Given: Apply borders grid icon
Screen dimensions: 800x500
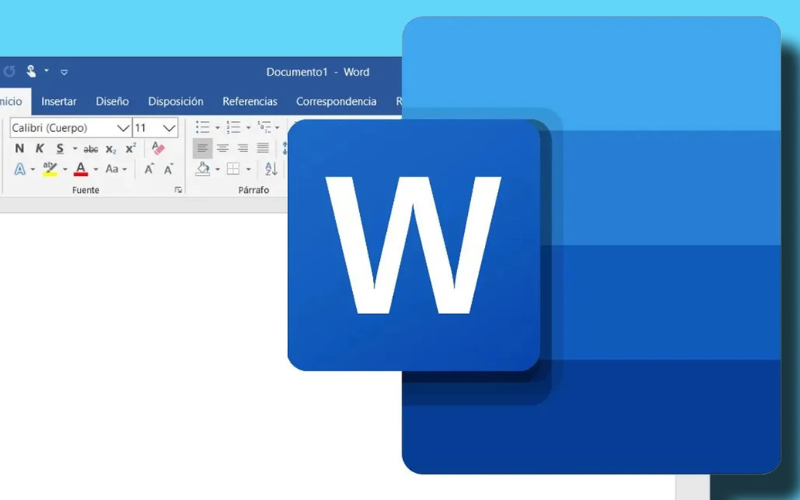Looking at the screenshot, I should 233,169.
